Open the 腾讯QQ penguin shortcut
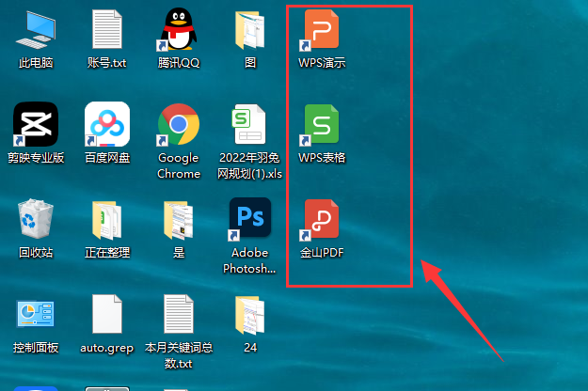This screenshot has width=588, height=391. [178, 29]
